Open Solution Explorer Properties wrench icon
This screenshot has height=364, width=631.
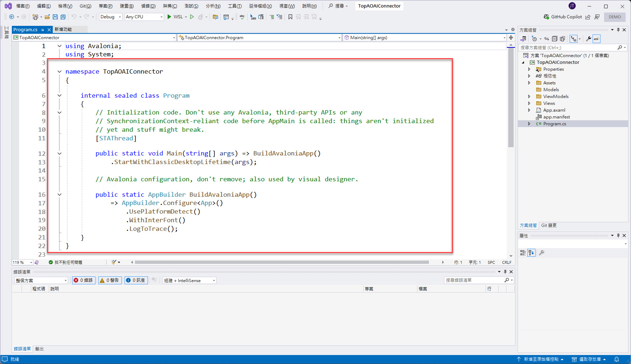coord(589,39)
